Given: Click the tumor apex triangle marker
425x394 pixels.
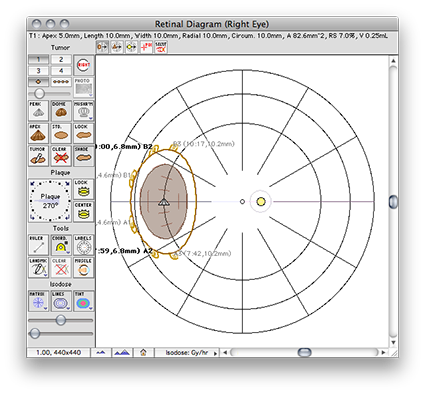Looking at the screenshot, I should [x=163, y=202].
